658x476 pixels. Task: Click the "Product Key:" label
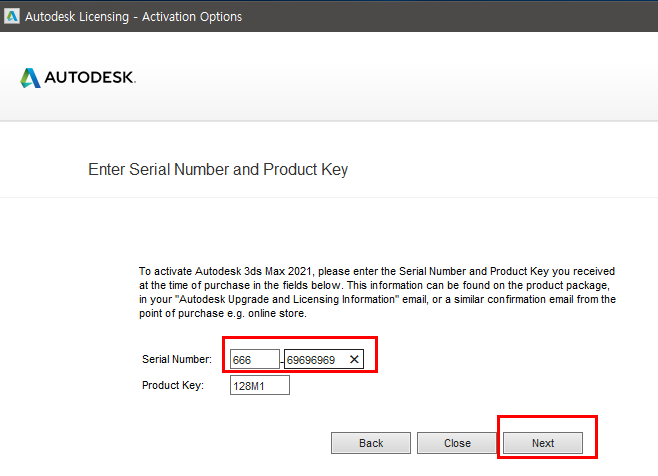[173, 386]
